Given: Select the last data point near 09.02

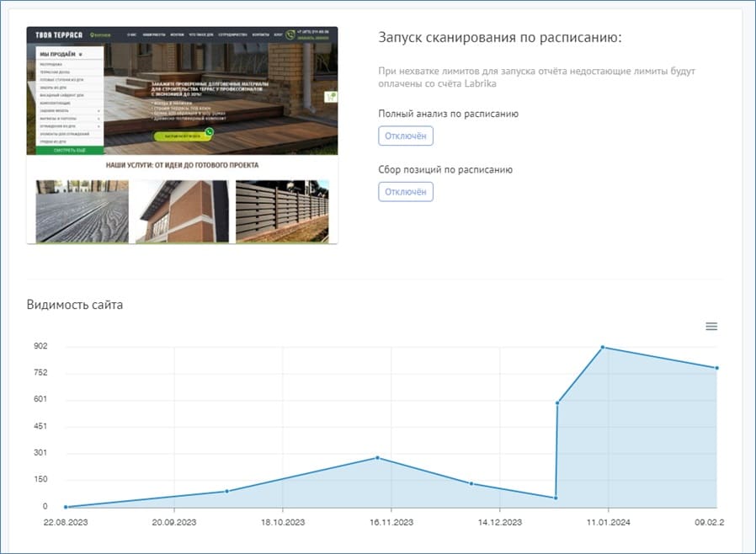Looking at the screenshot, I should point(717,368).
